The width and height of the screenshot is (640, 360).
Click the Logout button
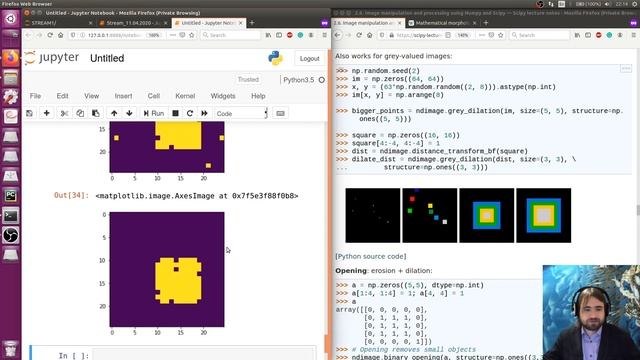309,58
